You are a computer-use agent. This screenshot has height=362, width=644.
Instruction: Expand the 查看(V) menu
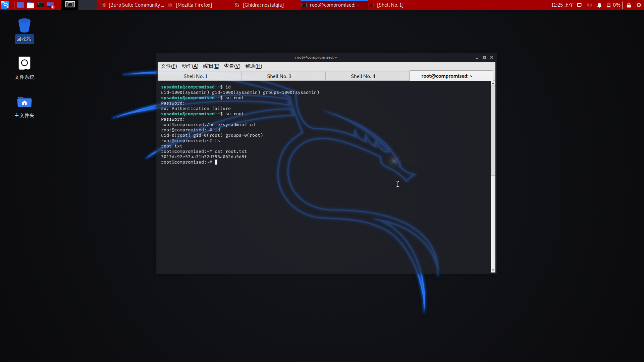point(232,66)
